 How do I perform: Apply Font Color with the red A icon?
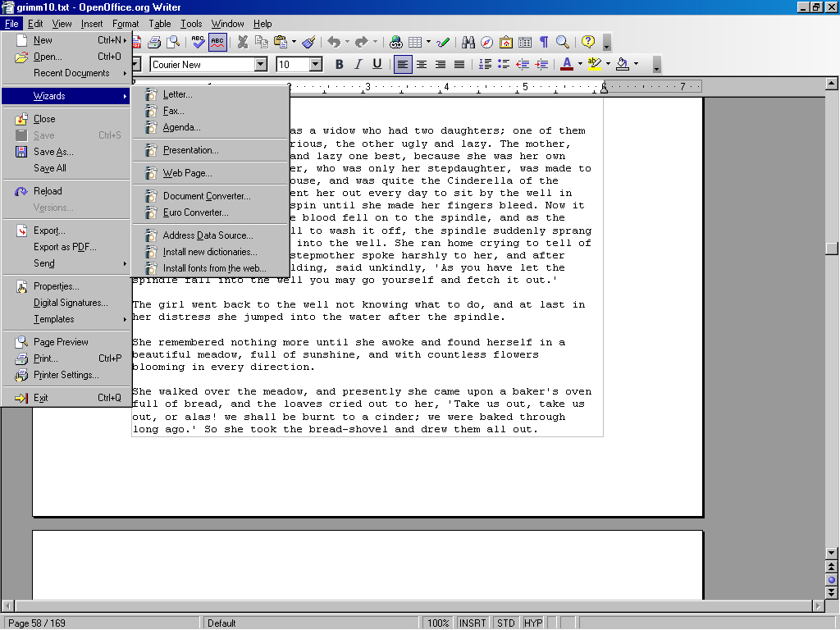click(567, 64)
